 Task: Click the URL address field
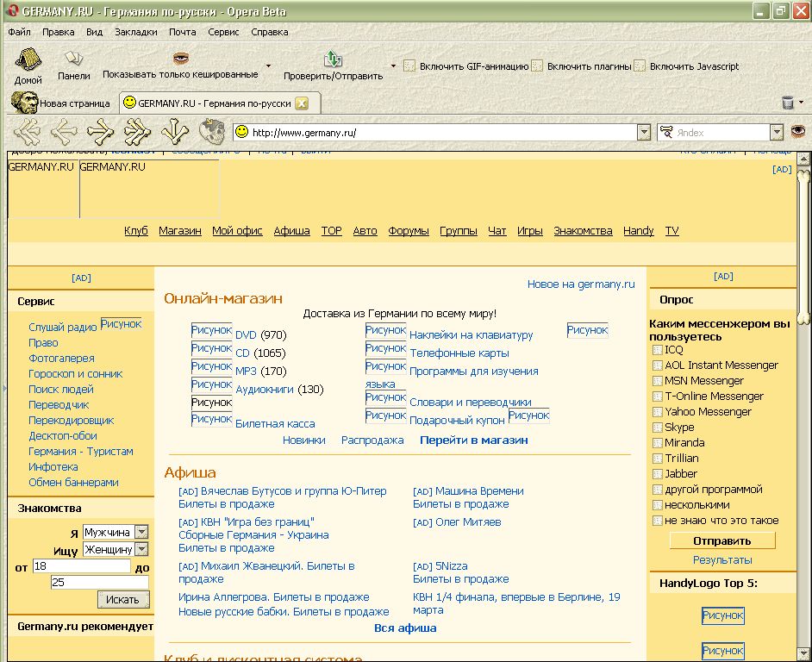coord(443,133)
